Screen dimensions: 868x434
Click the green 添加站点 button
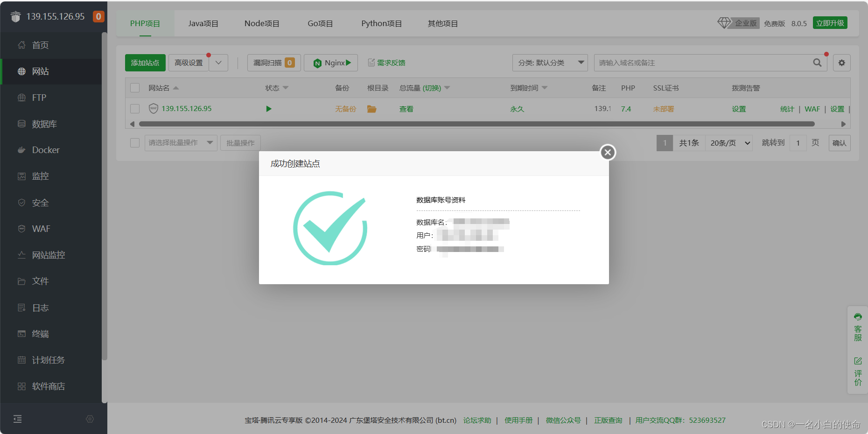[145, 63]
